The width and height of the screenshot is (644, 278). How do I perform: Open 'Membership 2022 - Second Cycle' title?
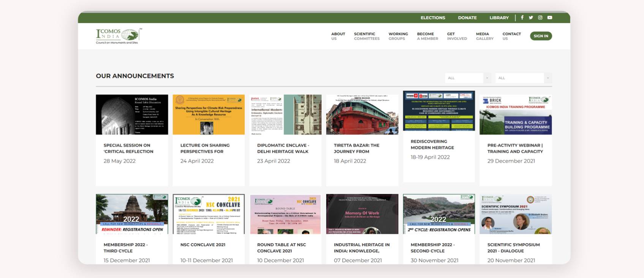tap(433, 248)
